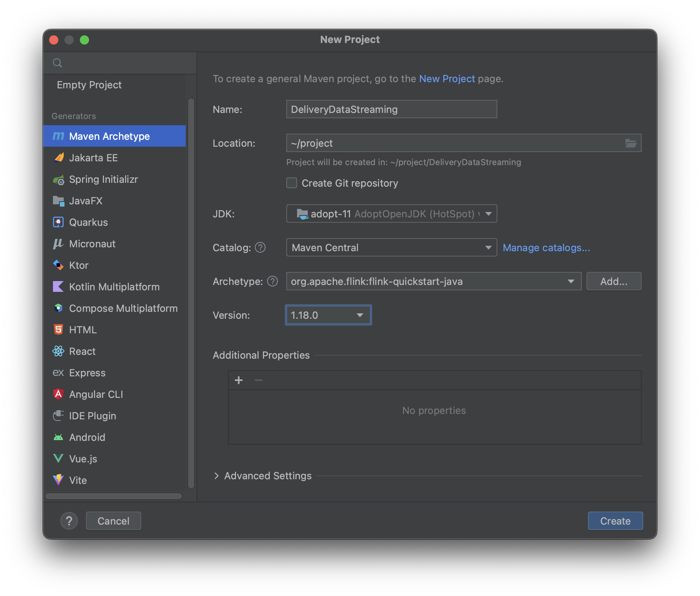Click the IDE Plugin plug icon

[x=58, y=416]
